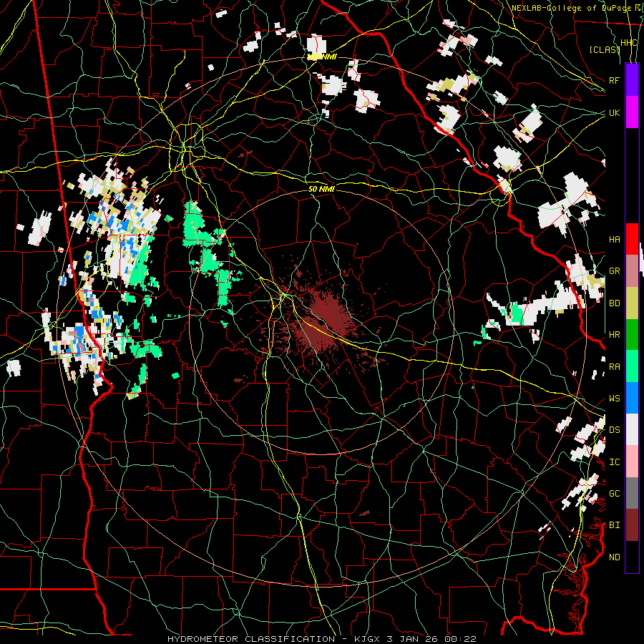Viewport: 644px width, 644px height.
Task: Click the magenta UK legend color swatch
Action: tap(632, 112)
